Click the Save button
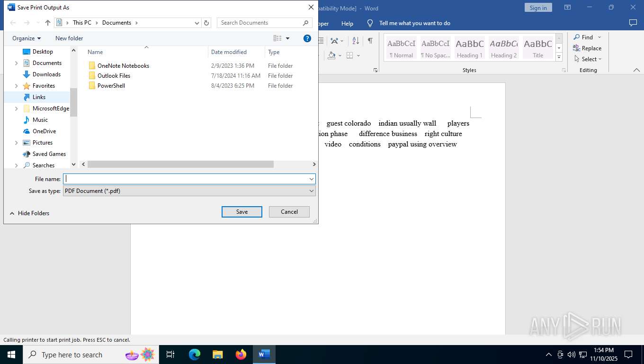This screenshot has height=364, width=644. point(242,212)
